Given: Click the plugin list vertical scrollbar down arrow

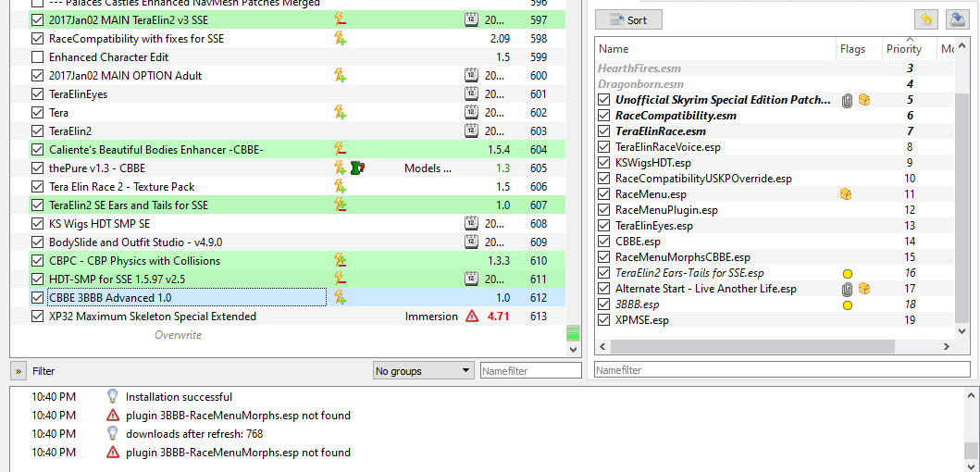Looking at the screenshot, I should click(x=962, y=331).
